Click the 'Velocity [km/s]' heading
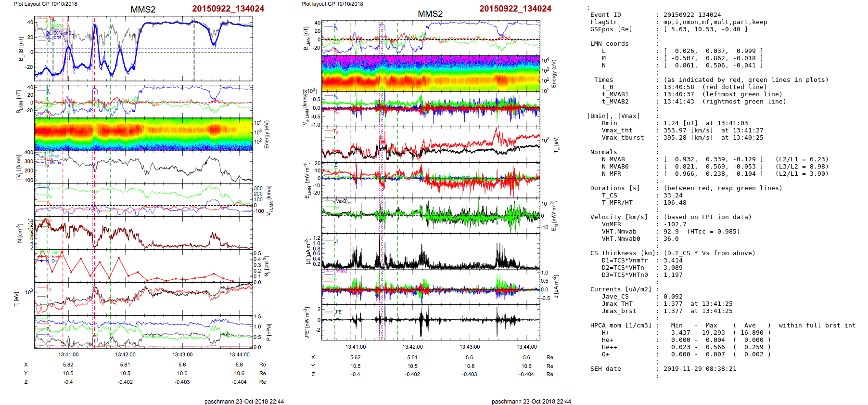868x405 pixels. click(619, 217)
